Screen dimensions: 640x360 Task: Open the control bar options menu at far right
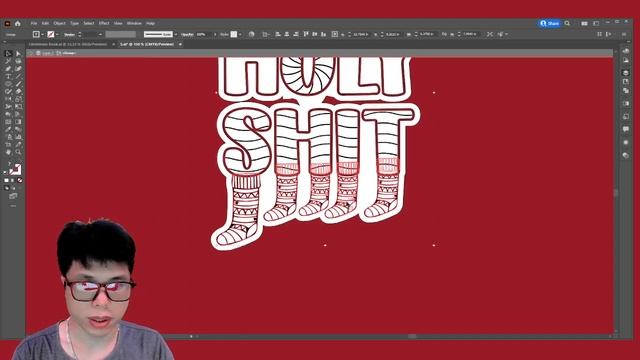pyautogui.click(x=624, y=34)
